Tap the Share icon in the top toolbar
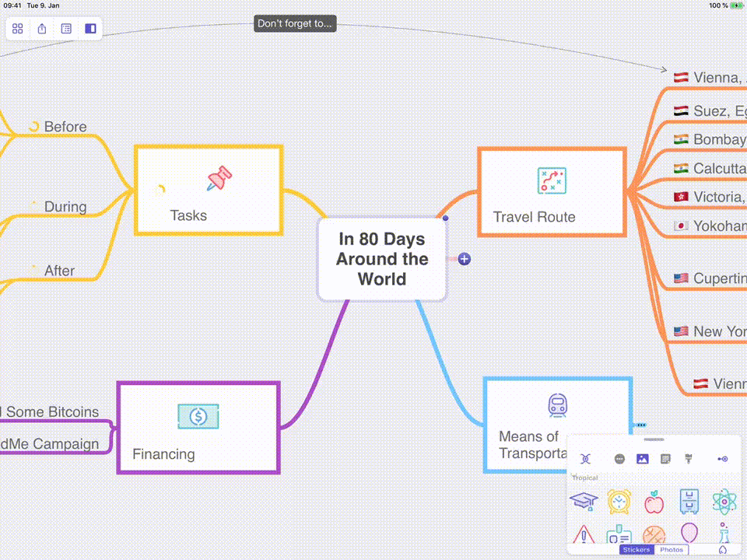 pos(40,28)
